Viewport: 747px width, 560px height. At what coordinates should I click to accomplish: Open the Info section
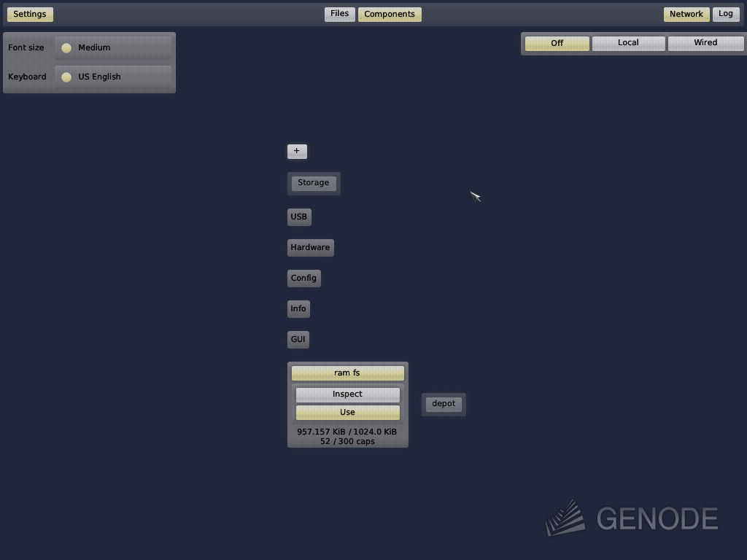[298, 308]
